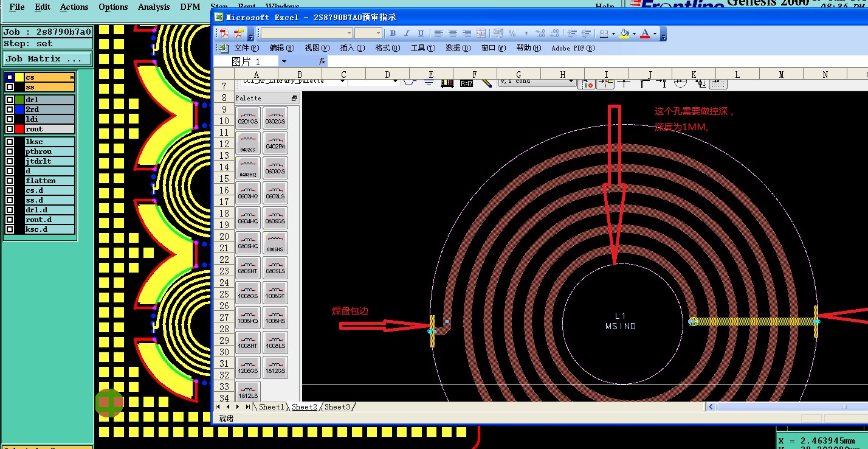Apply Center alignment in Excel toolbar

coord(452,33)
